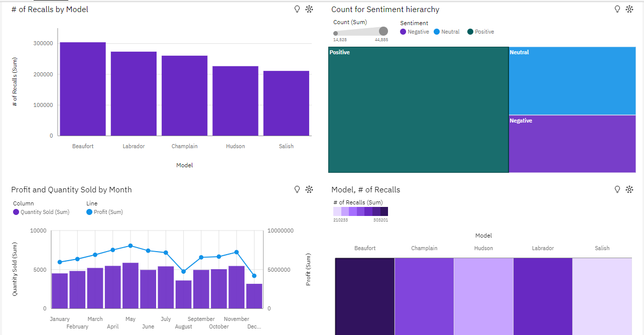
Task: Click the '303201' legend maximum value
Action: pos(381,220)
